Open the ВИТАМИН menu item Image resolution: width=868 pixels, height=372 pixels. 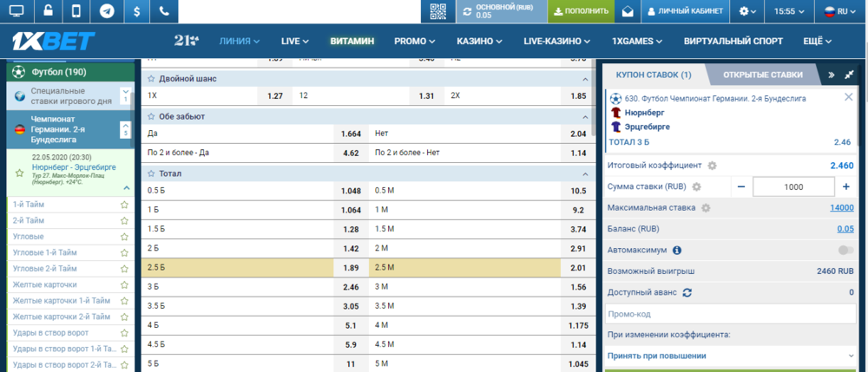(x=352, y=41)
